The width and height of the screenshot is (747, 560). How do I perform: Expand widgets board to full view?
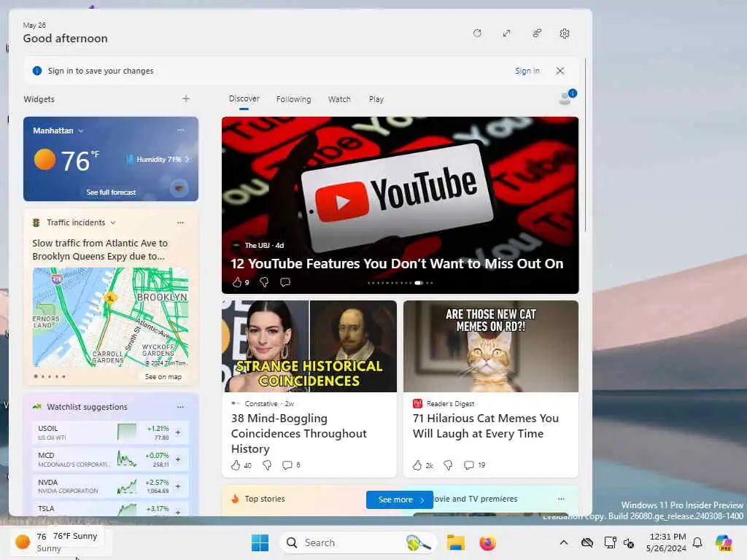point(506,34)
